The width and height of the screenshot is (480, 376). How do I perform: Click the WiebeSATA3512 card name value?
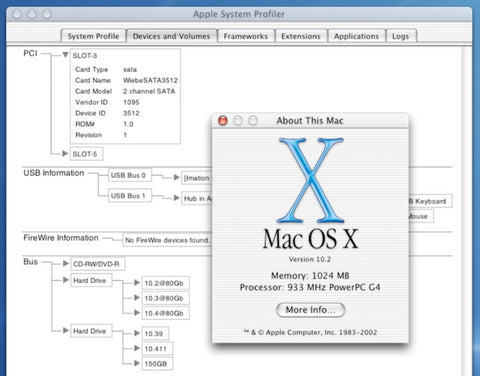coord(150,80)
